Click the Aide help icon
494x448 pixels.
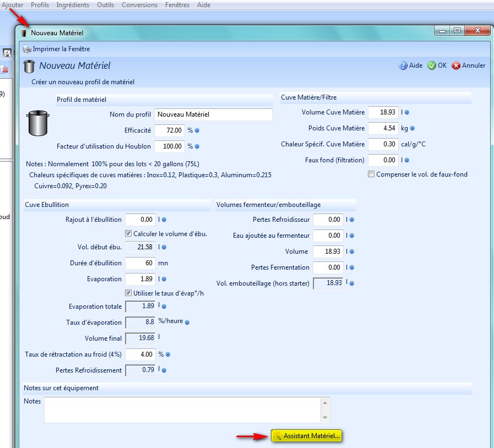tap(403, 65)
